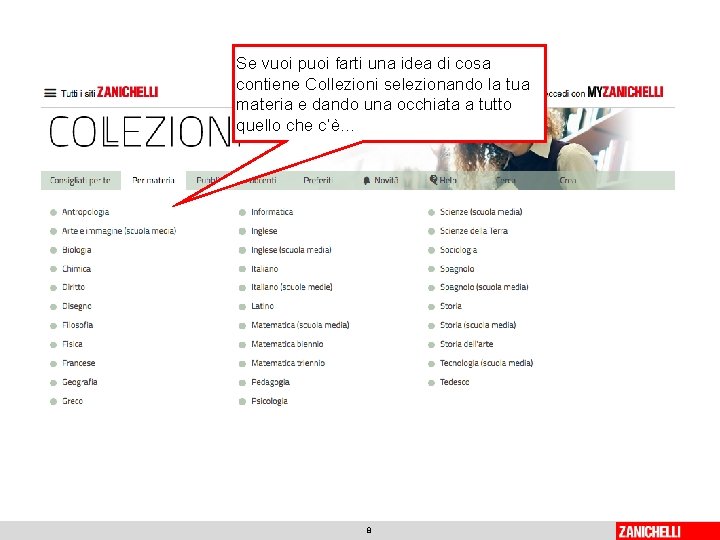Open Filosofia in the subject list
720x540 pixels.
(78, 325)
